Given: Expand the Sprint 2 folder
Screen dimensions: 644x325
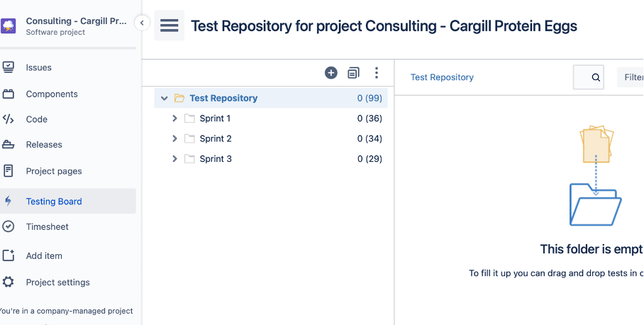Looking at the screenshot, I should tap(174, 138).
